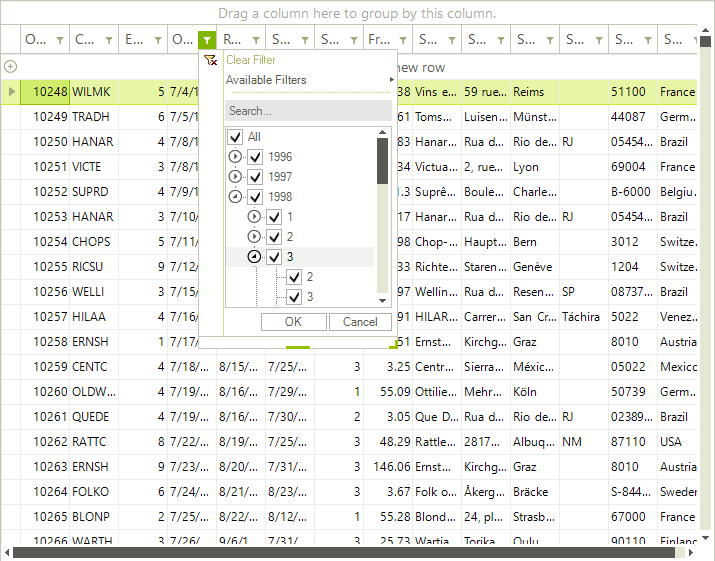Select the CHOPS customer cell
Screen dimensions: 715x561
[x=94, y=242]
